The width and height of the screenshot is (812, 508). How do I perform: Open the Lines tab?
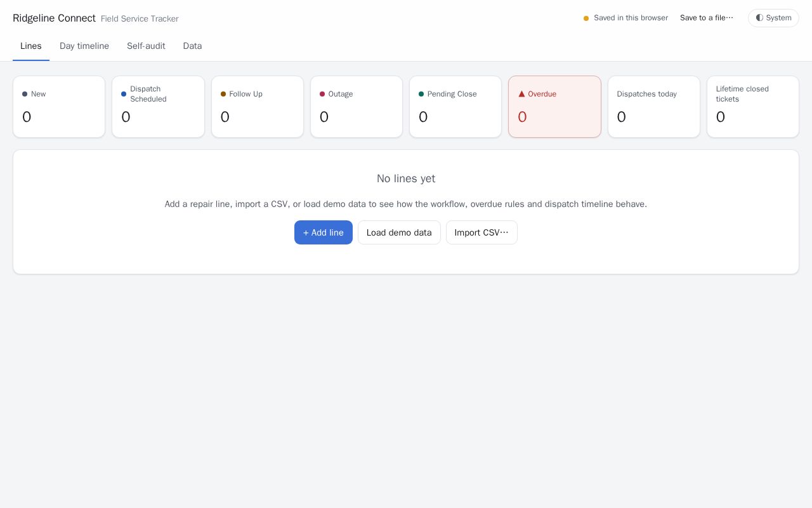[x=31, y=46]
